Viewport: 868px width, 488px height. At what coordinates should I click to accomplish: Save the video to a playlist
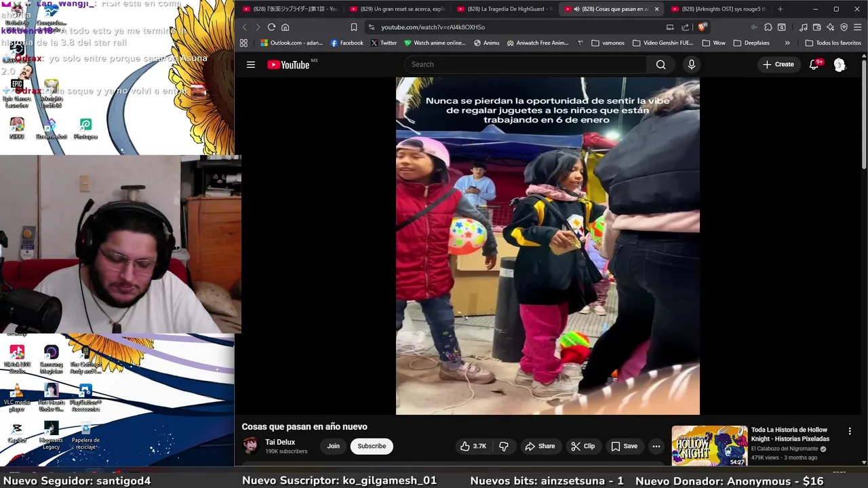[625, 446]
